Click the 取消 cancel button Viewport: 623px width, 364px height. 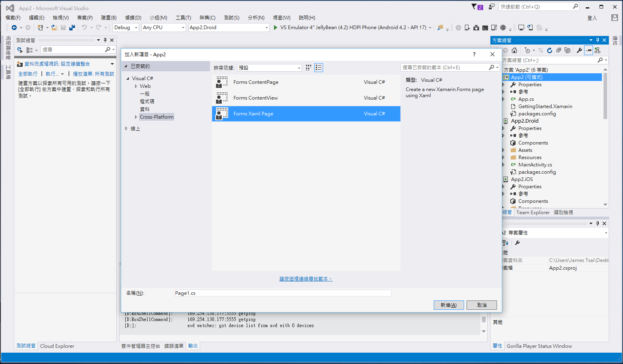482,305
